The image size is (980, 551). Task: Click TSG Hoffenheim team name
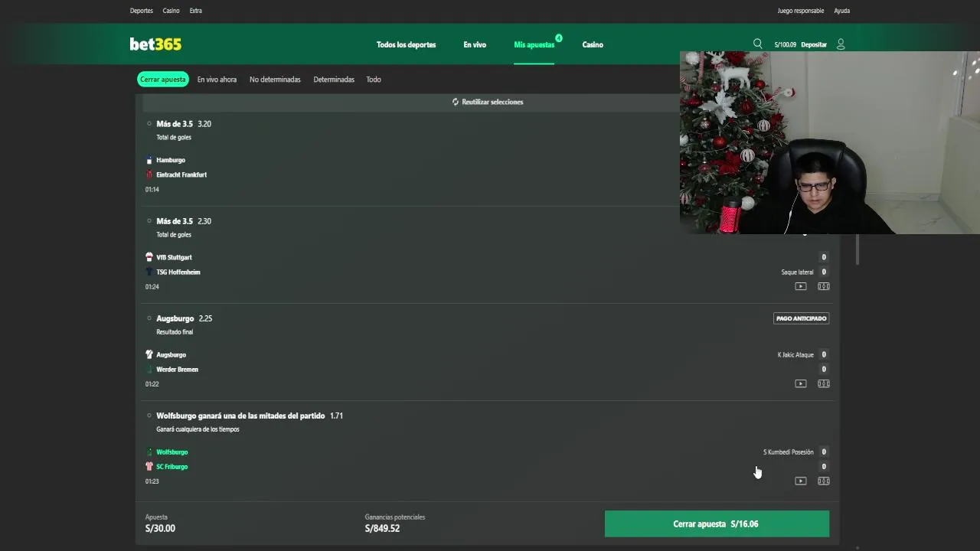coord(178,272)
